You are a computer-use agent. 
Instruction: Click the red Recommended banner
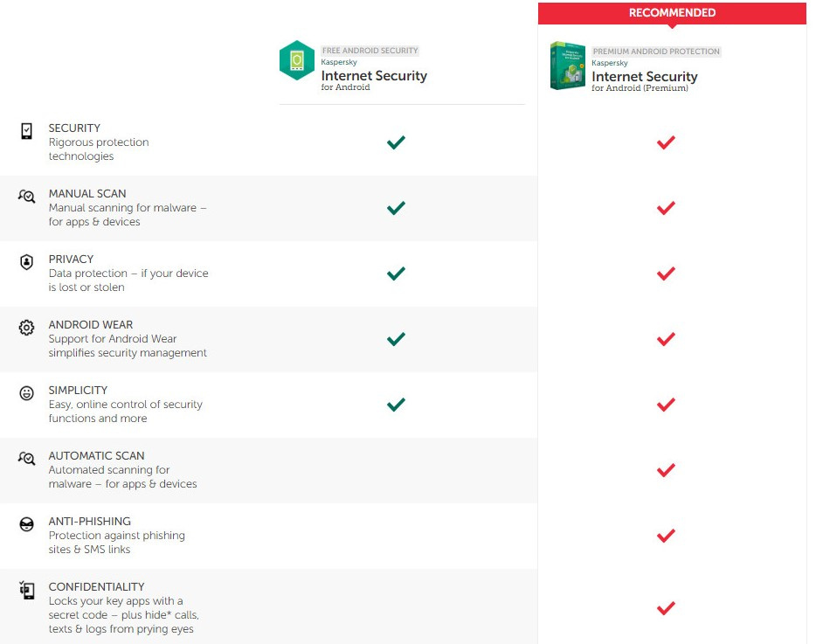(672, 13)
